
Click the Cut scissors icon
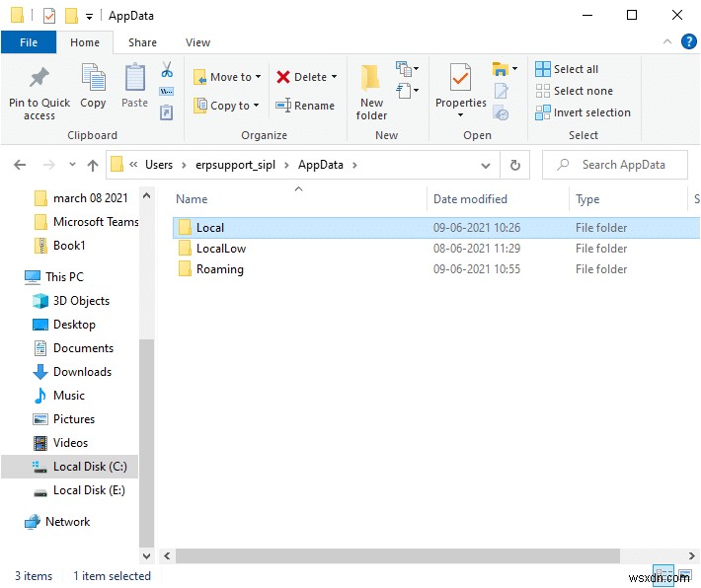[x=167, y=69]
